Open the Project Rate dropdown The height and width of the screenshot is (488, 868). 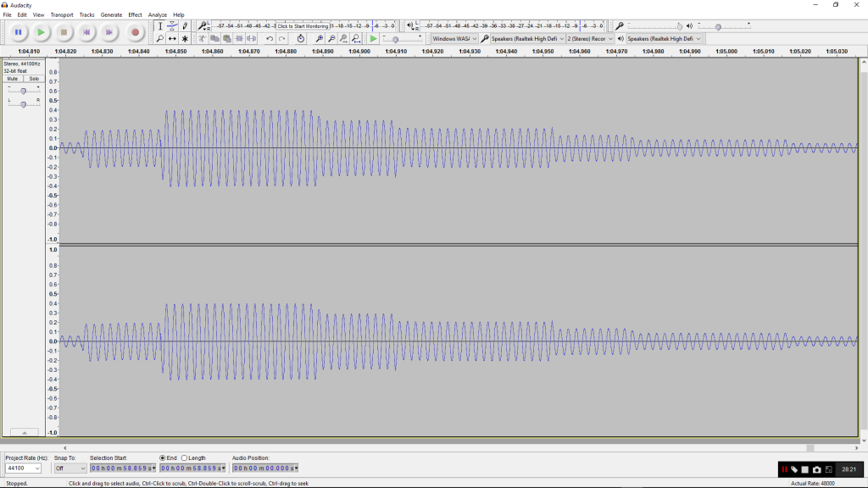23,469
